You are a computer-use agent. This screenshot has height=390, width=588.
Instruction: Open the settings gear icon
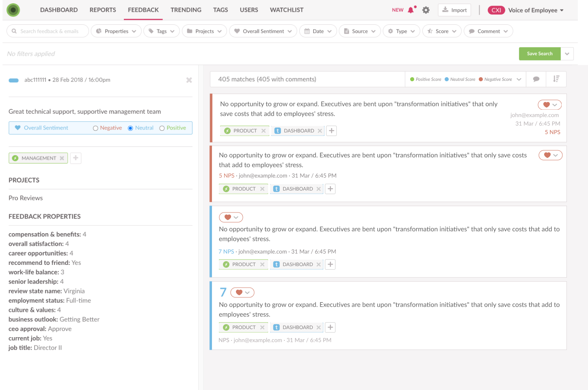(x=426, y=10)
